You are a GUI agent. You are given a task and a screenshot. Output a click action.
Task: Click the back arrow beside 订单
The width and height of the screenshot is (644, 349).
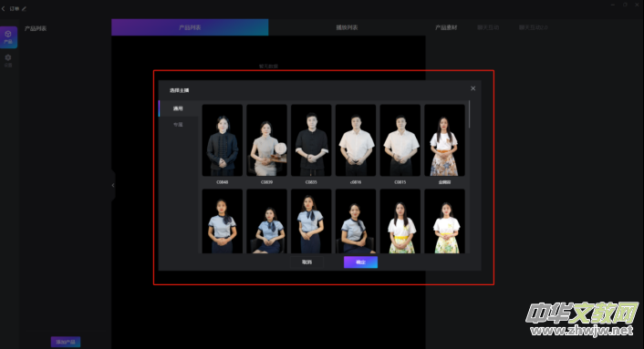point(4,8)
